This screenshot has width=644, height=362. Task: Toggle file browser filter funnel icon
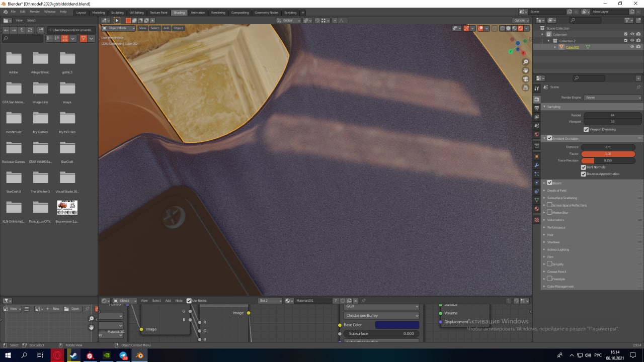[x=84, y=39]
